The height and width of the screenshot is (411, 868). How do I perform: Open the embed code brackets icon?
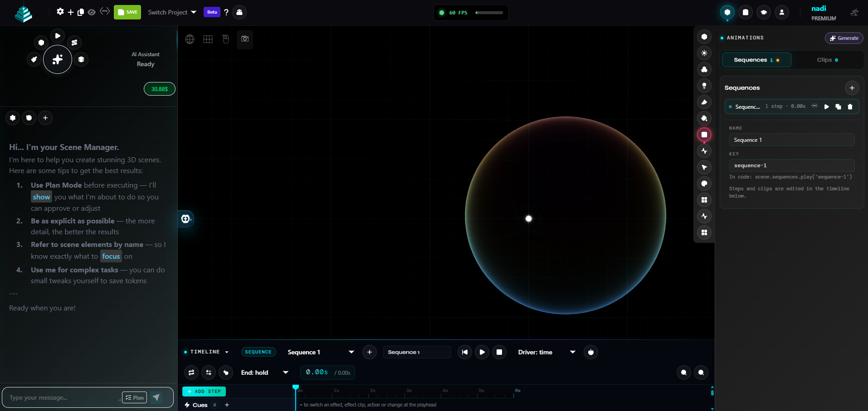coord(105,11)
